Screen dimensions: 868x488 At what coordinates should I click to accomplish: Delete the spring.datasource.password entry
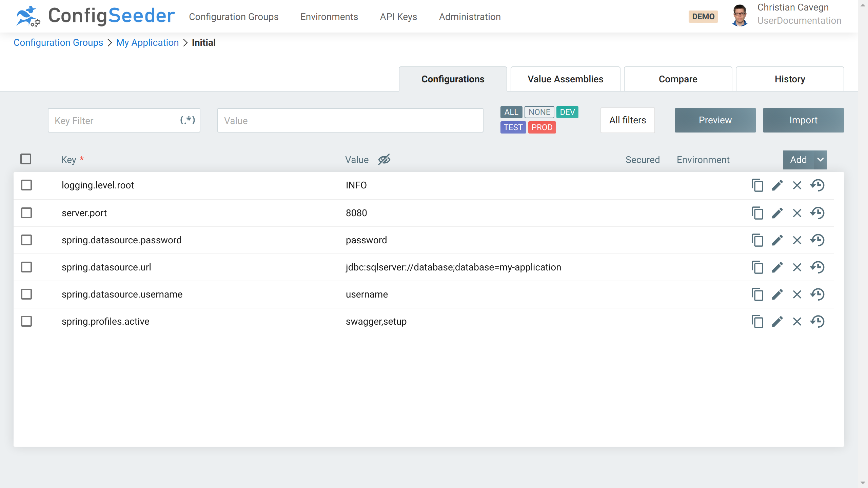tap(797, 240)
